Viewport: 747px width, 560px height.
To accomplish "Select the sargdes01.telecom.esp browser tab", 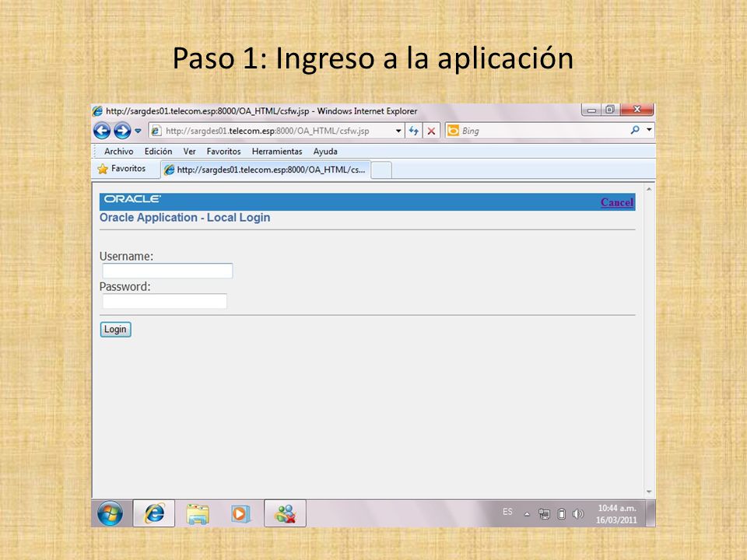I will (265, 170).
